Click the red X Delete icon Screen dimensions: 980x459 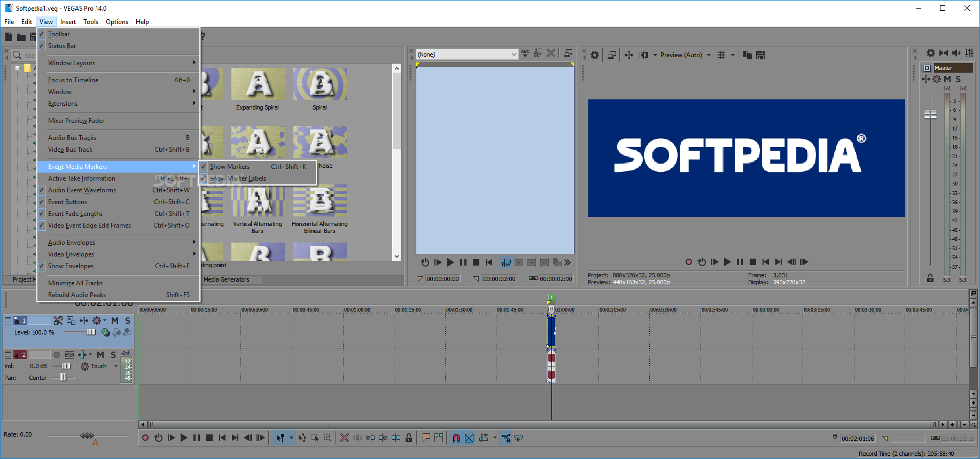click(345, 438)
